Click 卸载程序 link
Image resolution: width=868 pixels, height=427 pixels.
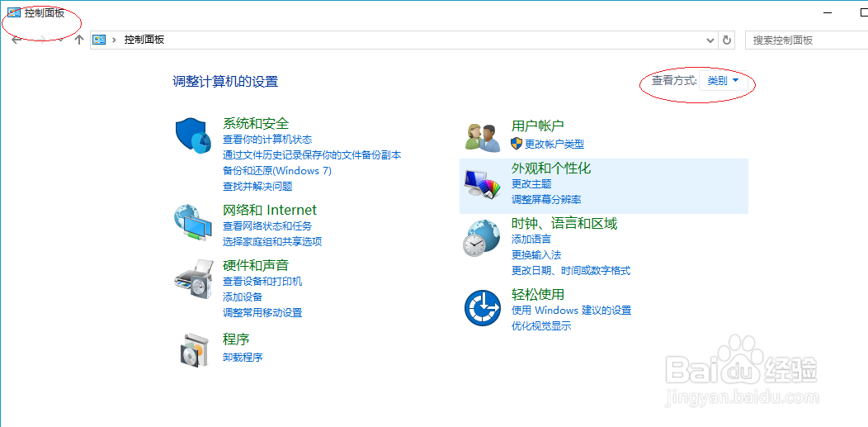pos(243,358)
